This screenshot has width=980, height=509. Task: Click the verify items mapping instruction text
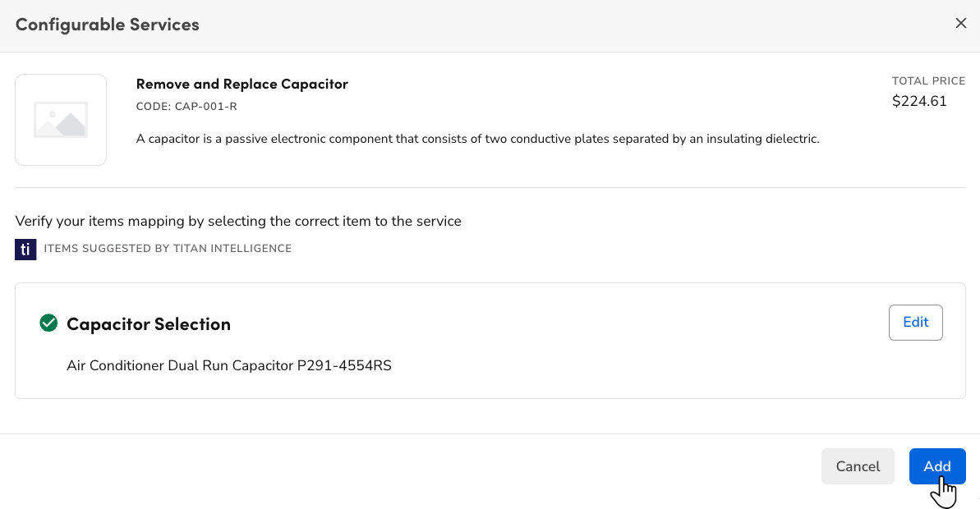pos(238,221)
